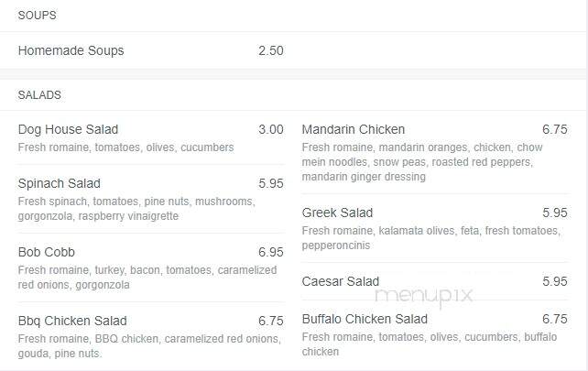Screen dimensions: 588x371
Task: Click the Greek Salad ingredients description
Action: 431,238
